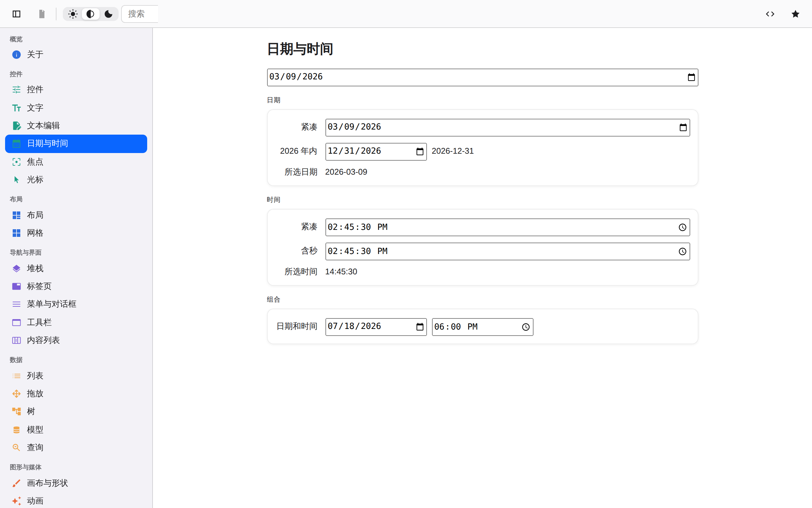
Task: Open the source code brackets icon
Action: tap(770, 14)
